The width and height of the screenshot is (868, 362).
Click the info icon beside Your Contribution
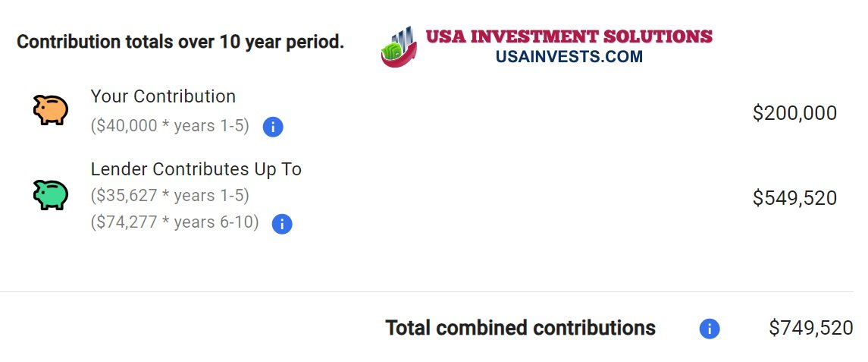273,127
